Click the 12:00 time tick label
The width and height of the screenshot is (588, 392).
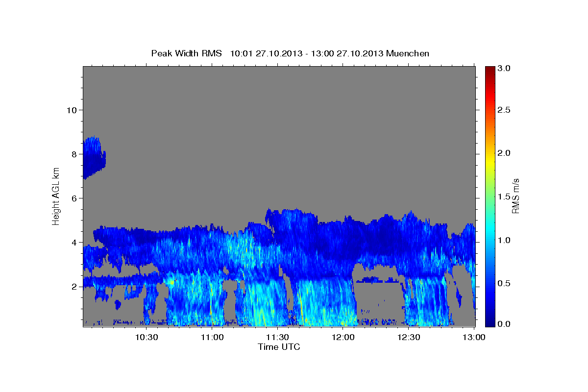[343, 337]
